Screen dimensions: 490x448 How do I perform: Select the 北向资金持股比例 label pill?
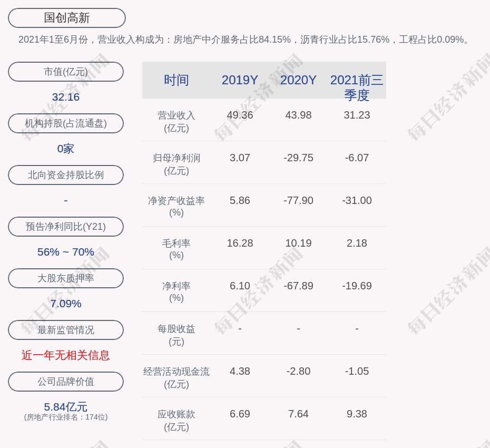click(x=66, y=175)
